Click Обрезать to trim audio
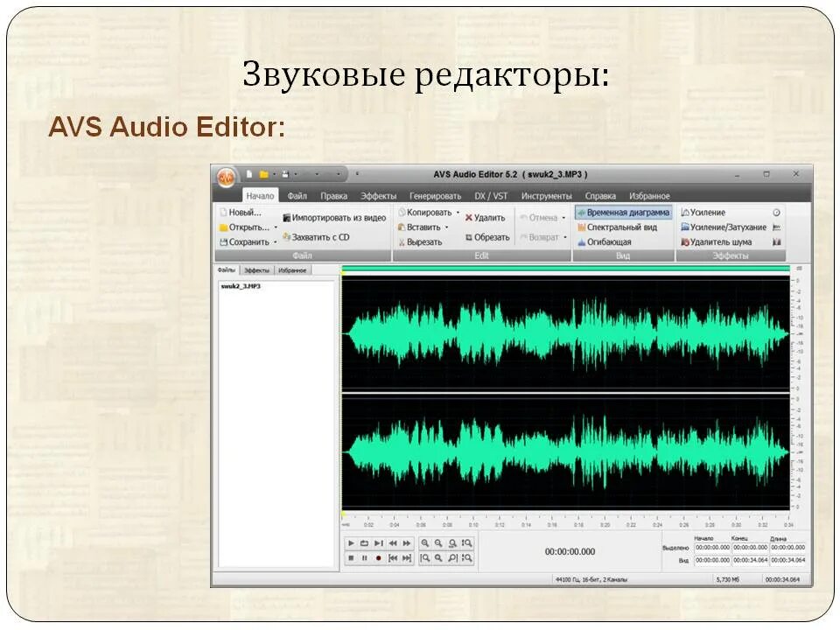Viewport: 840px width, 630px height. [487, 237]
